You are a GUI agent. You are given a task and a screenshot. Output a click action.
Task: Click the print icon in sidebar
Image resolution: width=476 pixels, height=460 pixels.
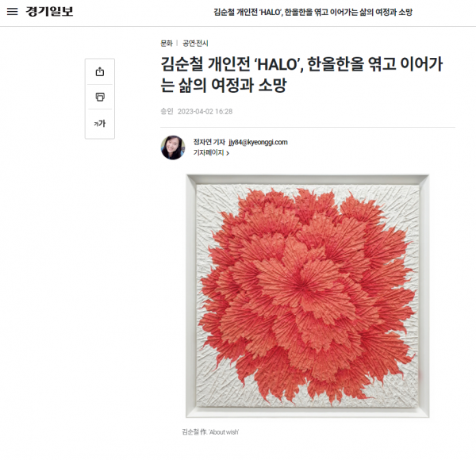coord(100,97)
